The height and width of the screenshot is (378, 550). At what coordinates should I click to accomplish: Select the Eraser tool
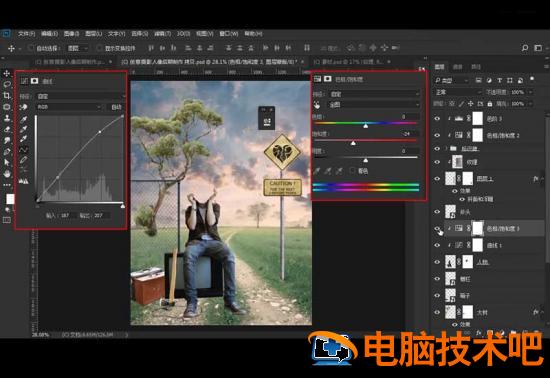[x=7, y=129]
